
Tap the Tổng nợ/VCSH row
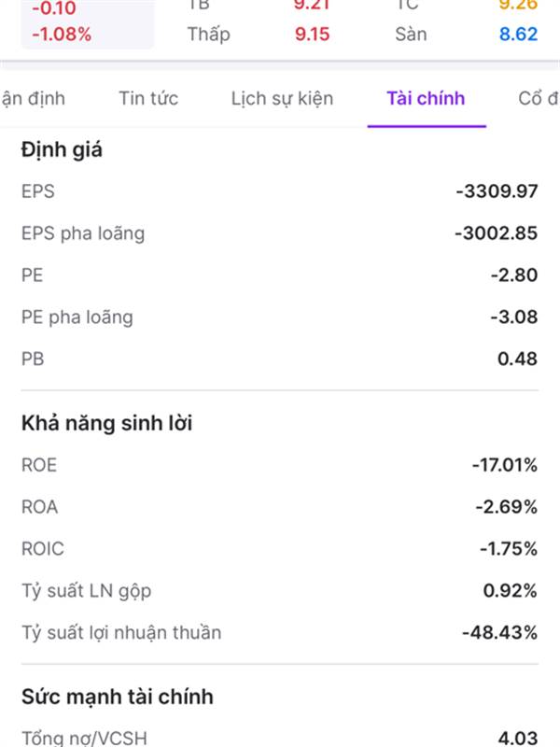(x=279, y=738)
